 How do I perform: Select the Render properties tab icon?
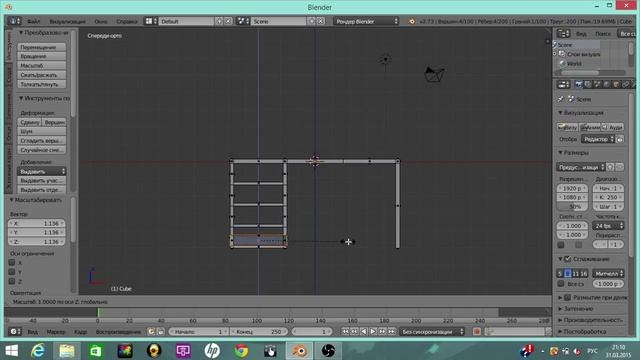click(578, 84)
